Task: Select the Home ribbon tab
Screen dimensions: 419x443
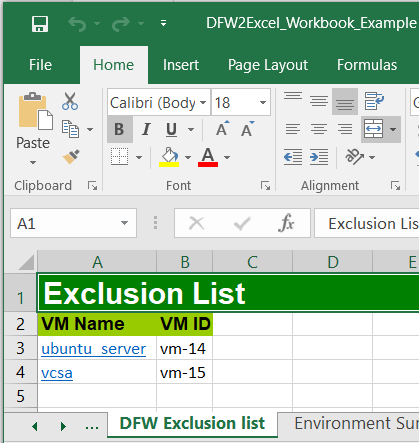Action: [113, 65]
